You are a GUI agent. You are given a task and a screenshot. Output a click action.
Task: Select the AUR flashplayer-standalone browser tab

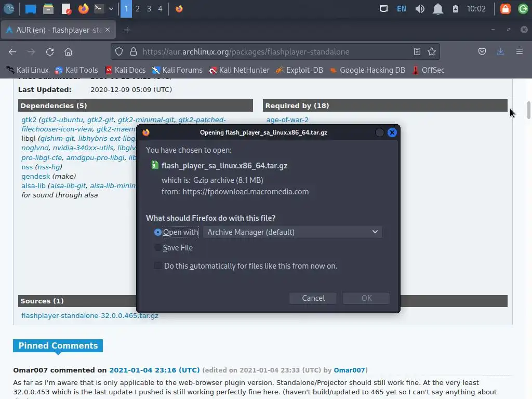pos(58,30)
